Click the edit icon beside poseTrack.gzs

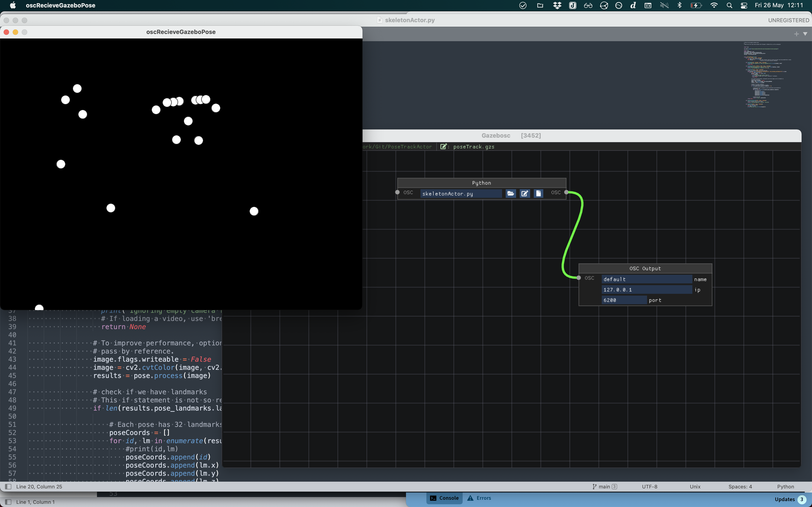(444, 146)
